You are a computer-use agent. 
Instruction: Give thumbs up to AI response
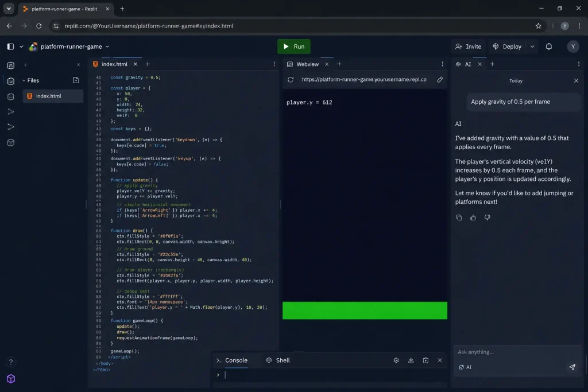pyautogui.click(x=473, y=218)
